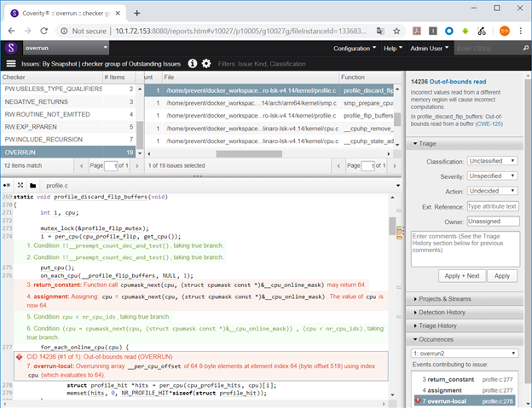This screenshot has width=532, height=409.
Task: Open the Action dropdown
Action: click(492, 191)
